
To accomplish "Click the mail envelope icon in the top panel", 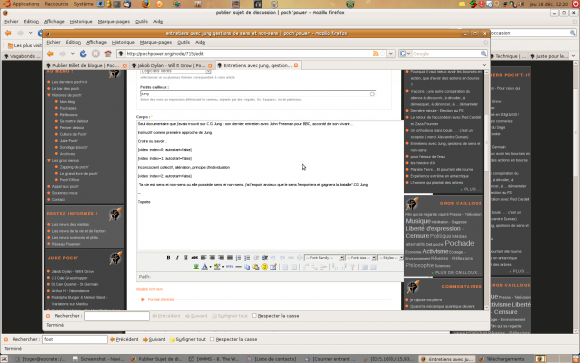I will point(462,4).
